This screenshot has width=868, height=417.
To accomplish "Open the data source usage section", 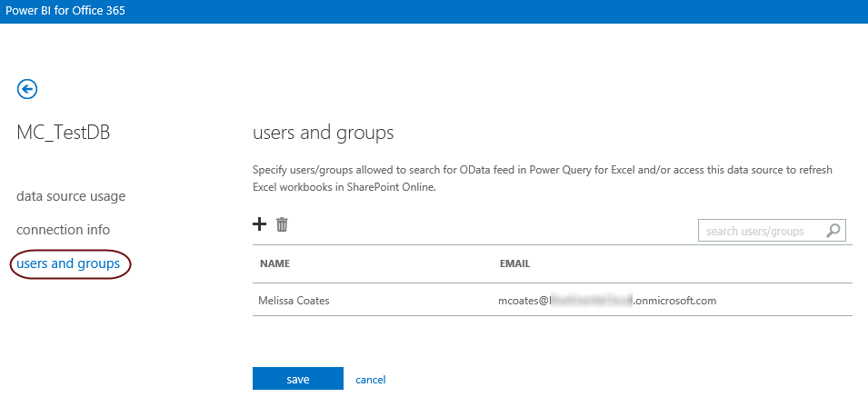I will click(x=71, y=196).
